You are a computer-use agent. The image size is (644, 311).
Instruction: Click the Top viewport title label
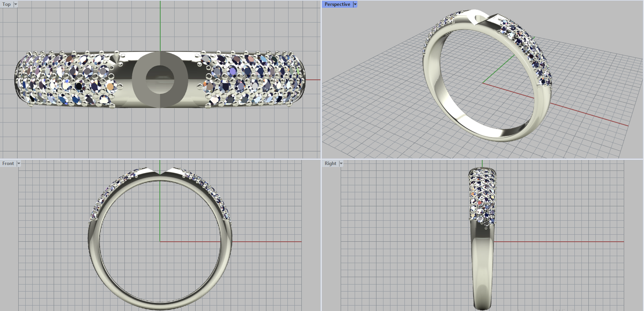click(6, 4)
